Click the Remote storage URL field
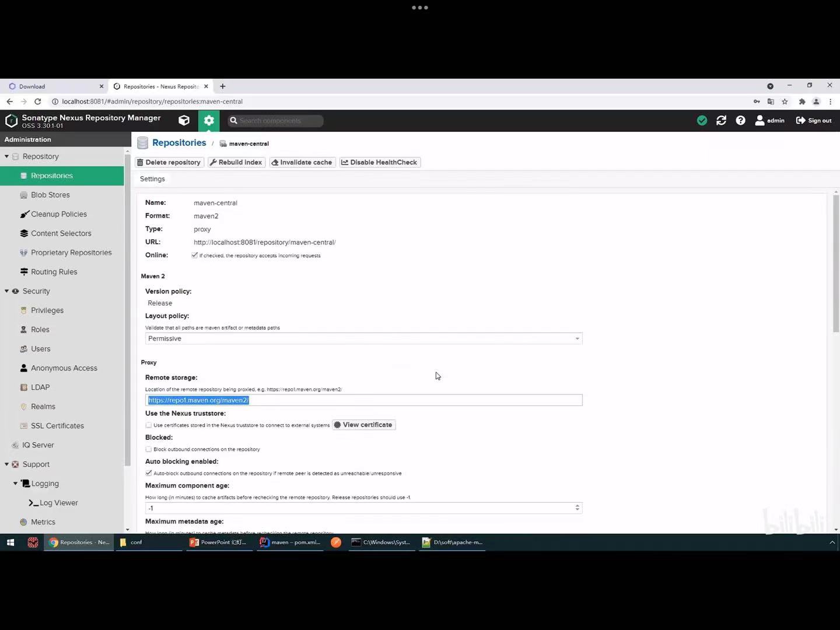 pyautogui.click(x=363, y=400)
